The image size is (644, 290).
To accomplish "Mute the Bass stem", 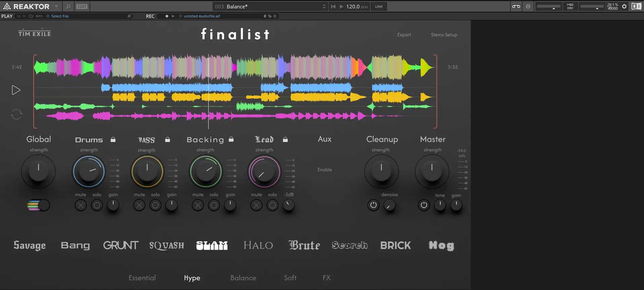I will [x=139, y=205].
